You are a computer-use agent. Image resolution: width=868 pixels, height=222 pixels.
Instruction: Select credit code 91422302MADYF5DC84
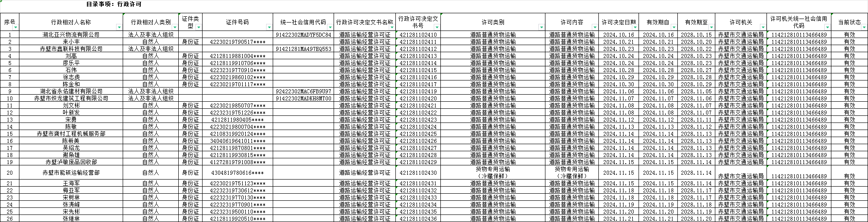[x=303, y=34]
